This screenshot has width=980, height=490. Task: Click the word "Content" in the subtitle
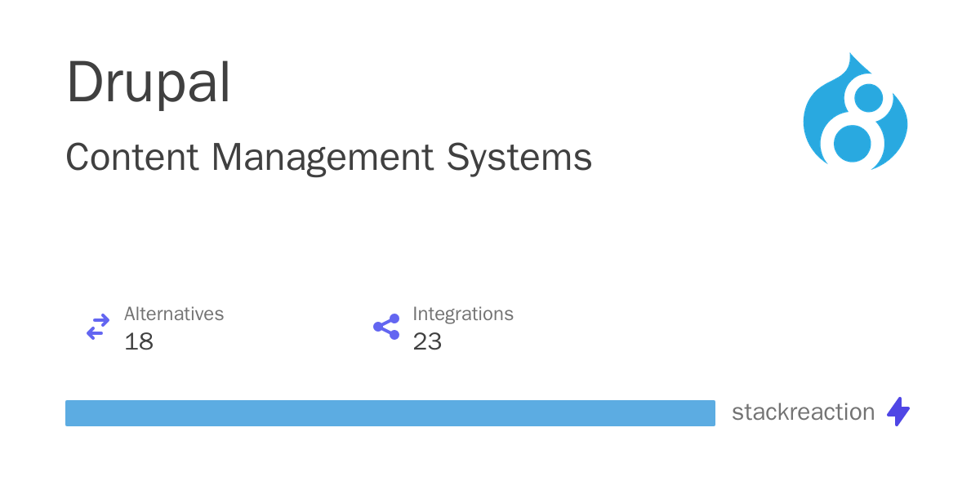(132, 157)
